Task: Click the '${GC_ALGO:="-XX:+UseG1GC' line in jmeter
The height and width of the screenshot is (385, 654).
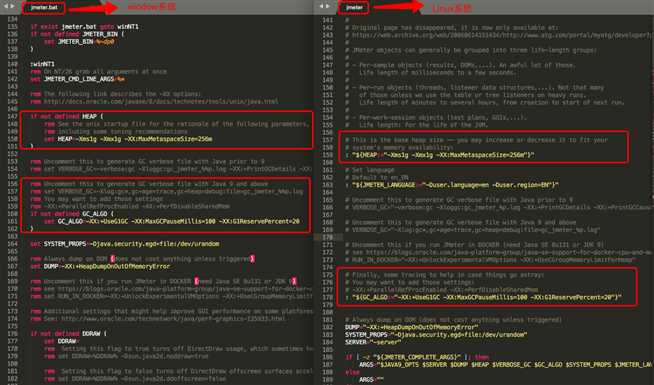Action: point(483,298)
